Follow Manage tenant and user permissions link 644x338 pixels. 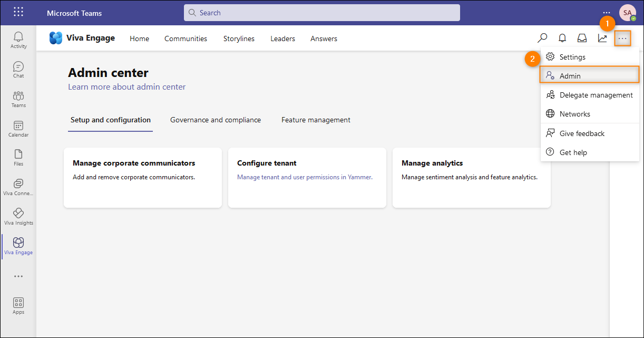[x=305, y=177]
